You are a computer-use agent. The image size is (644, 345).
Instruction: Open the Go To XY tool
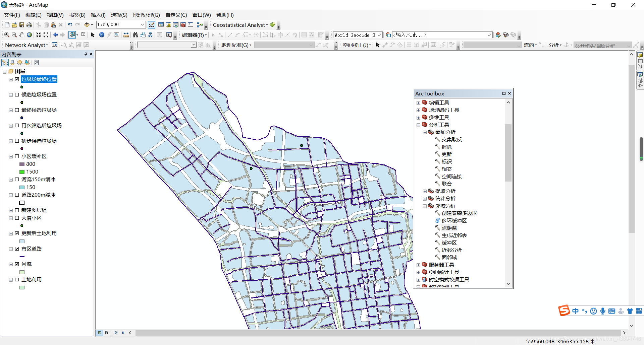pyautogui.click(x=151, y=35)
